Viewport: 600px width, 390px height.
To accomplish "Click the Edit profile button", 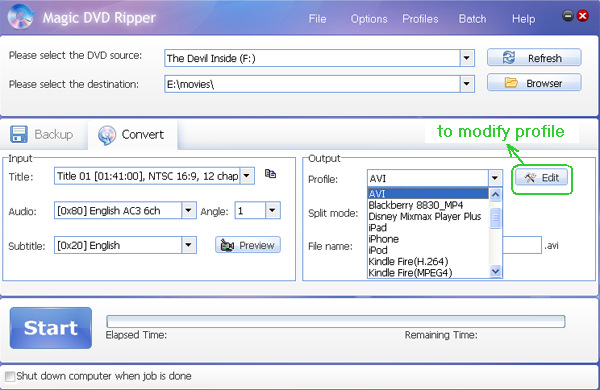I will (542, 178).
